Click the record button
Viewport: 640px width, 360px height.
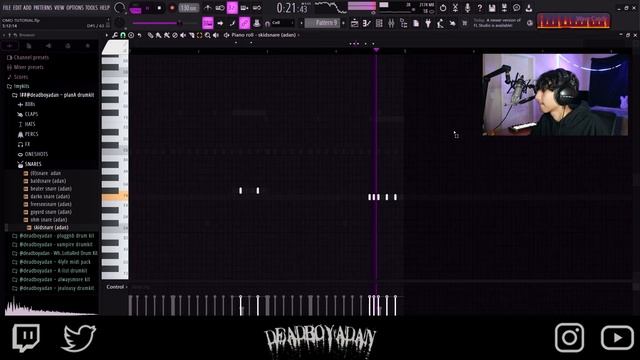click(x=172, y=8)
